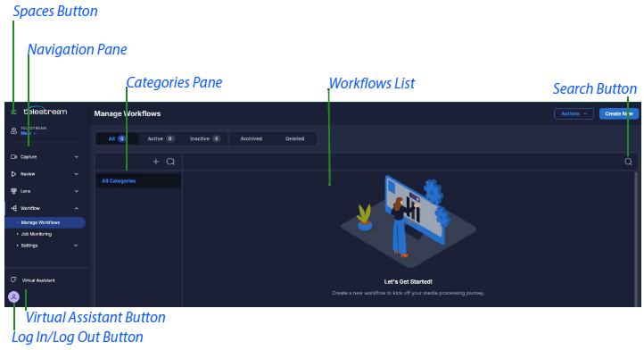Open the Virtual Assistant
Image resolution: width=644 pixels, height=350 pixels.
coord(38,280)
